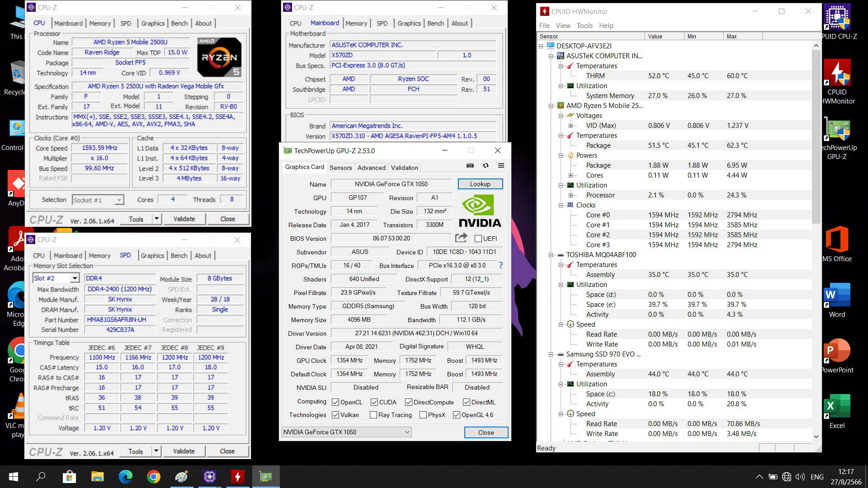Expand the Processor utilization node

[x=571, y=195]
